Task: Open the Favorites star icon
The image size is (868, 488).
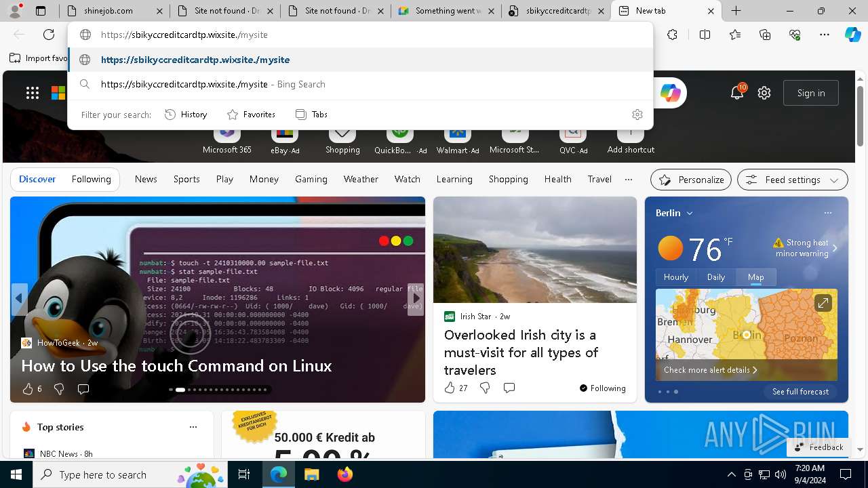Action: [735, 35]
